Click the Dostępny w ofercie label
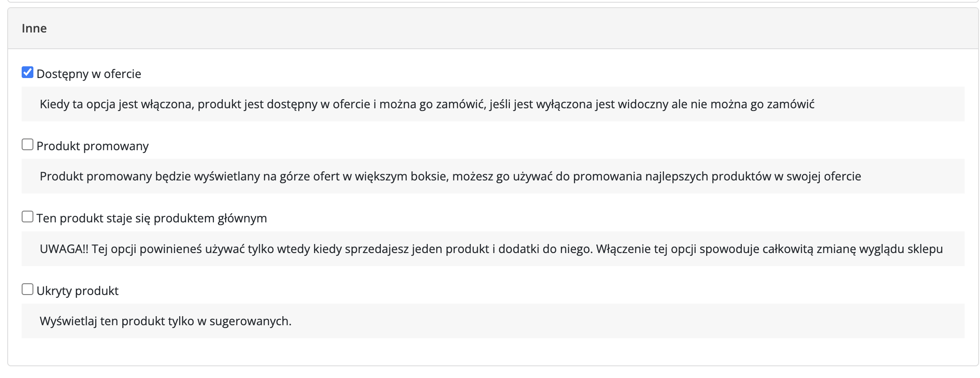The image size is (980, 378). coord(89,74)
